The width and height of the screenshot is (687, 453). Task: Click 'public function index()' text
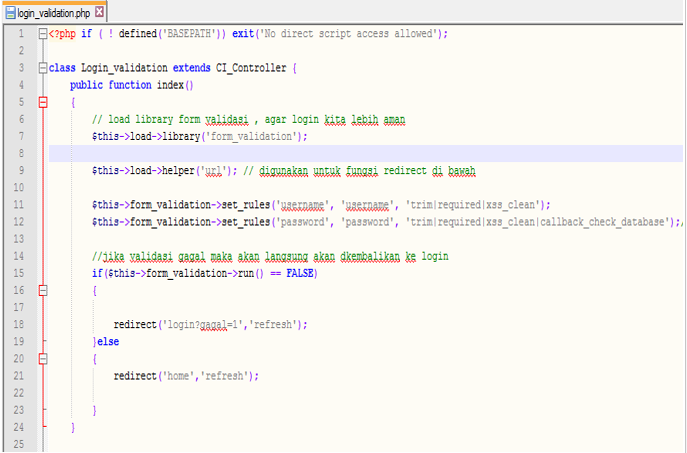131,85
